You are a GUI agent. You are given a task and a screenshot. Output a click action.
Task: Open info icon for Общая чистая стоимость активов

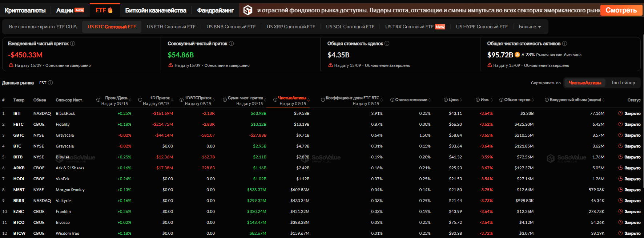(565, 44)
